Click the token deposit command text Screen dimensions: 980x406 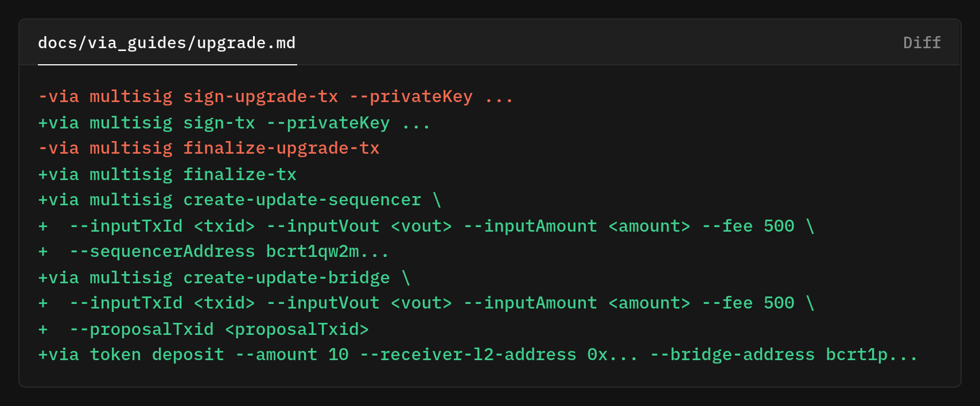tap(157, 355)
